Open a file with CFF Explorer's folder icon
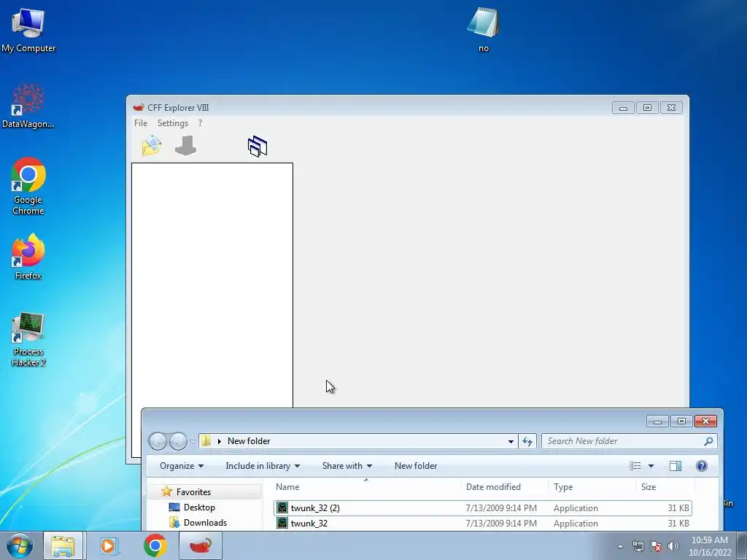 pyautogui.click(x=152, y=146)
